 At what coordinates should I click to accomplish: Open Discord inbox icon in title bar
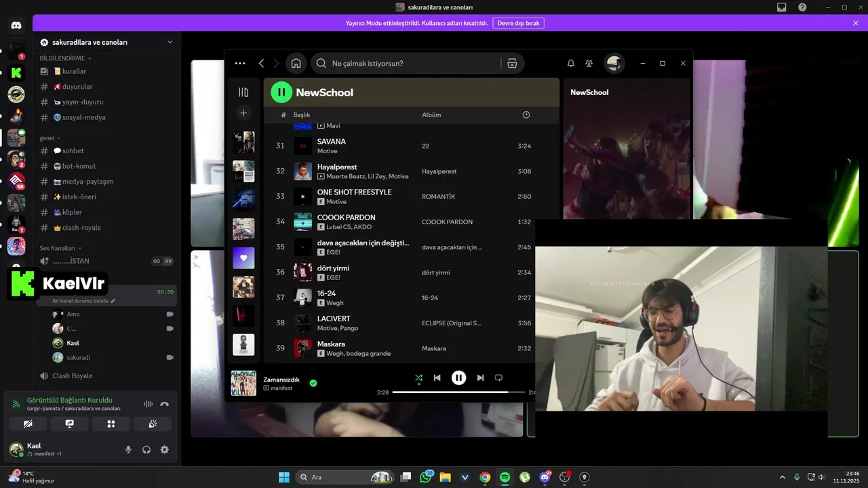point(782,7)
